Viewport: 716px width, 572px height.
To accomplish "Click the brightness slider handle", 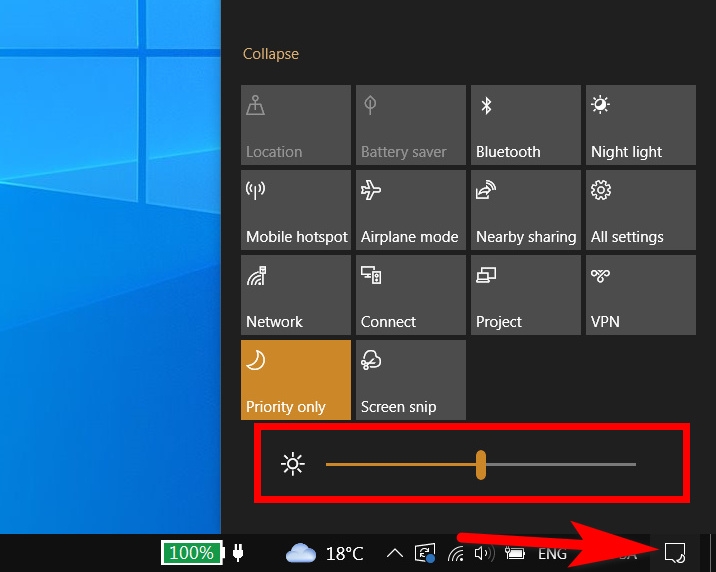I will pyautogui.click(x=480, y=465).
